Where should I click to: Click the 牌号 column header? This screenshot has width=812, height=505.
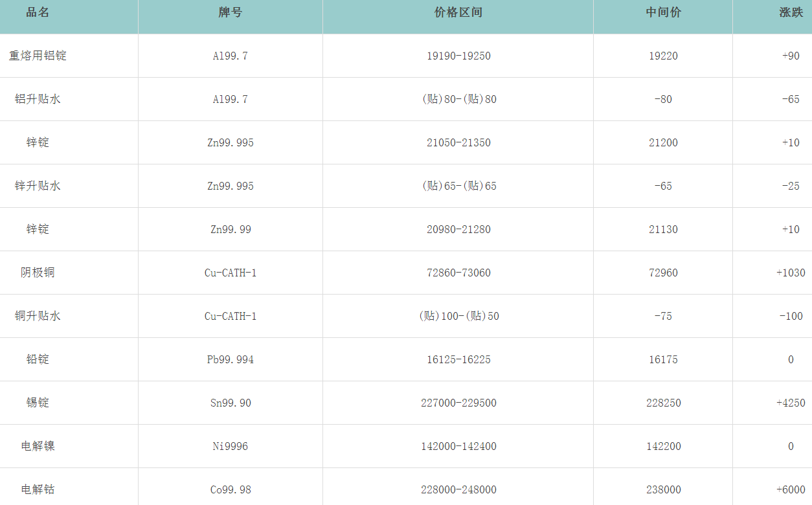[230, 13]
